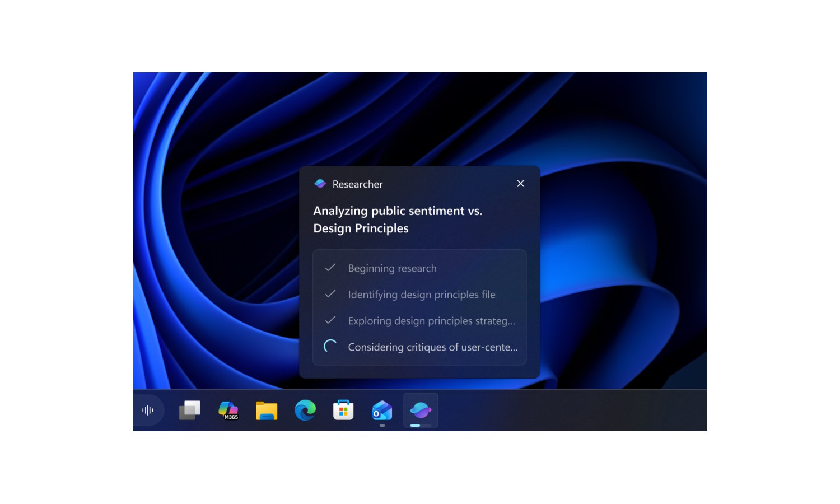The height and width of the screenshot is (504, 840).
Task: Open the M365 Copilot app from the taskbar
Action: coord(228,410)
